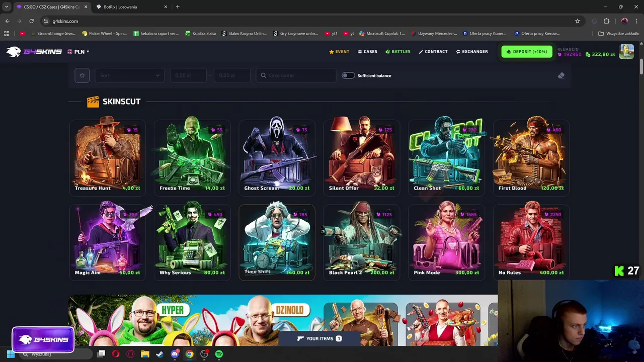Click the G4Skins logo in the header
The height and width of the screenshot is (362, 644).
tap(34, 51)
